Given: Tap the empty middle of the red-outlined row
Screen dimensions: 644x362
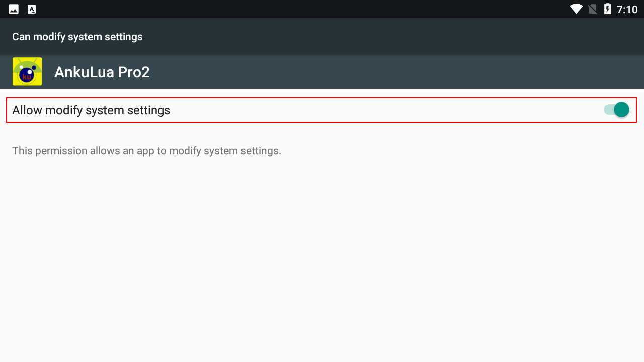Looking at the screenshot, I should pos(382,110).
